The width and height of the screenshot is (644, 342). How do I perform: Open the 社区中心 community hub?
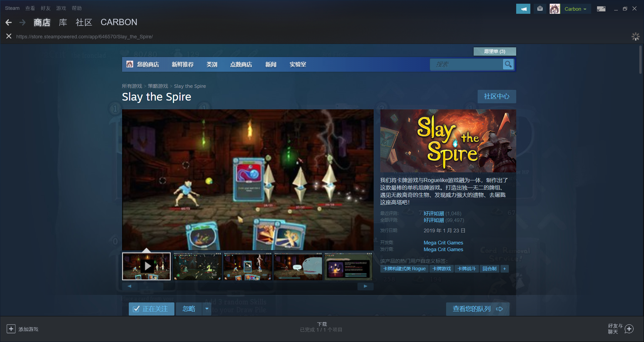tap(497, 97)
